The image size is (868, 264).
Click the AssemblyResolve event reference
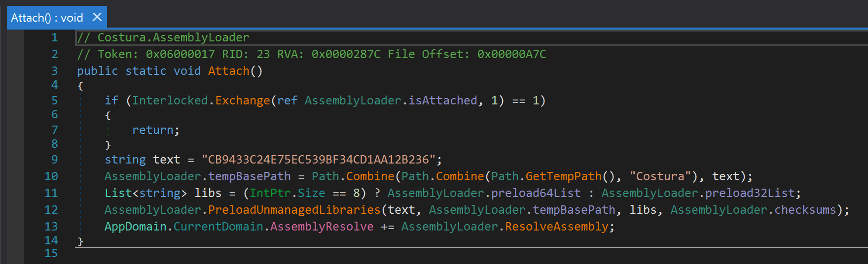coord(322,227)
